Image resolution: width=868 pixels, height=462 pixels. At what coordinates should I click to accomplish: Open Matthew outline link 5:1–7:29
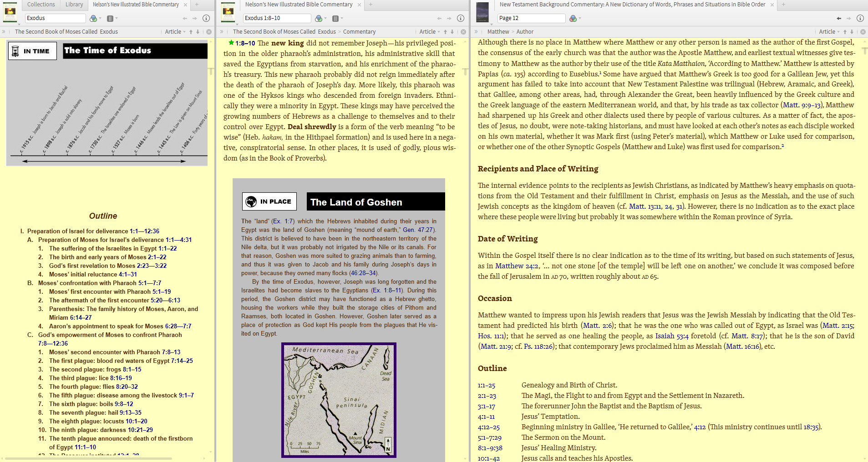click(489, 438)
